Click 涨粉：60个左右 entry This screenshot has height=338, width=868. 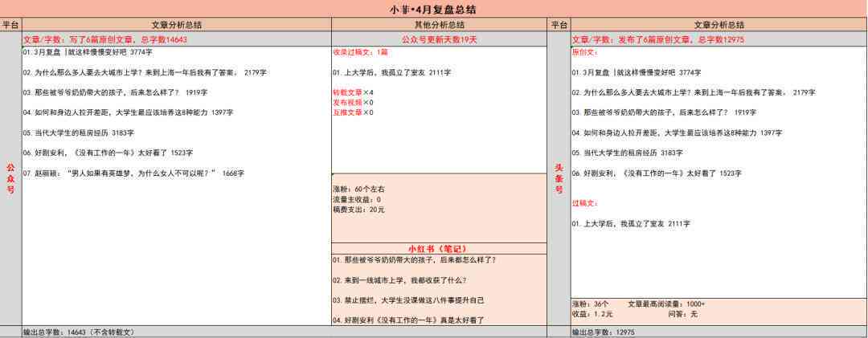click(x=358, y=189)
